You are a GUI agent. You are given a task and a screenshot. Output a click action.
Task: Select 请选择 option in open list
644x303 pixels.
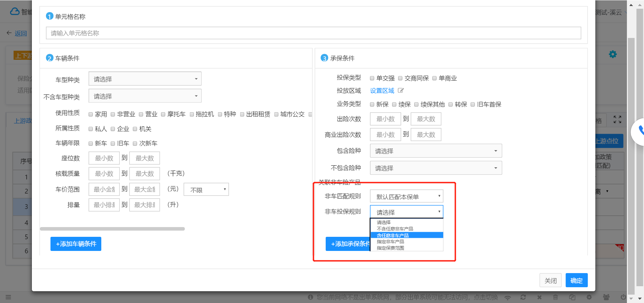407,222
